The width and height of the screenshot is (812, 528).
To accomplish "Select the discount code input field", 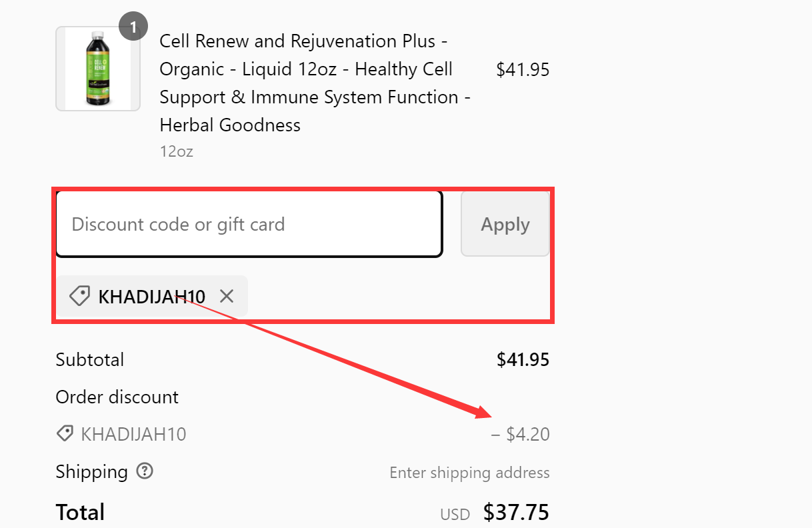I will pos(248,224).
